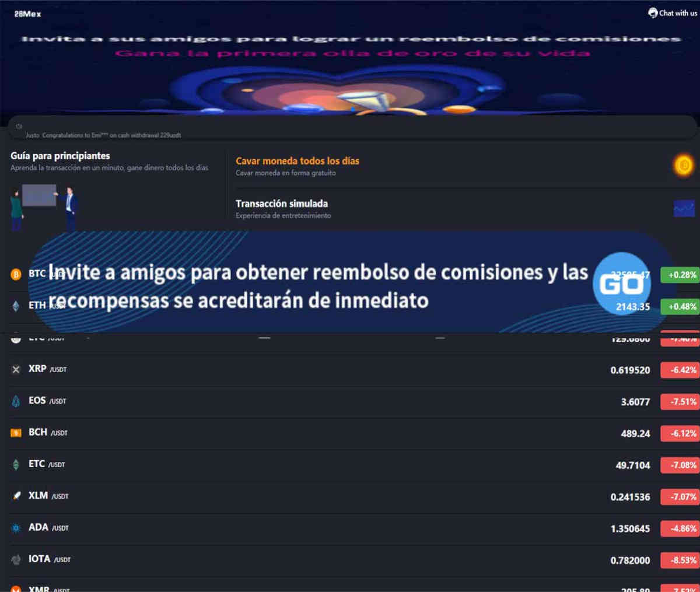Click the invite friends commission banner text

click(318, 286)
